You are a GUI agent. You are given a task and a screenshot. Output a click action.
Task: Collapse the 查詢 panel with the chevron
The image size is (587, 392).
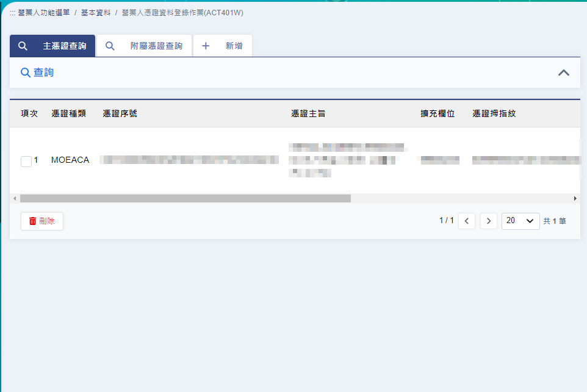[x=563, y=73]
